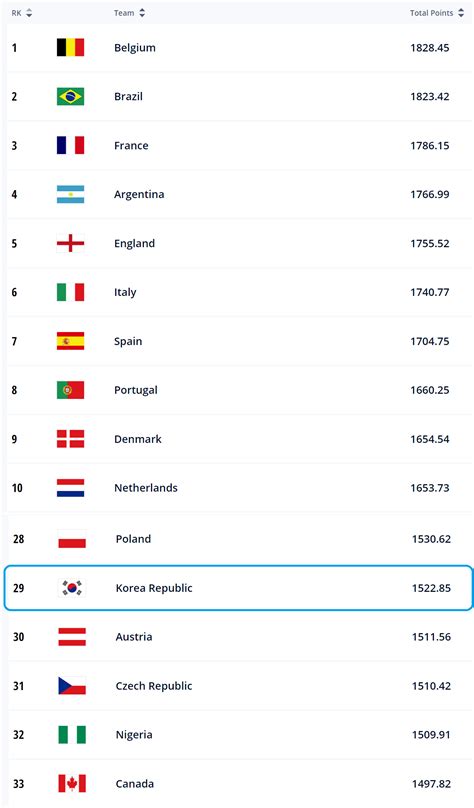This screenshot has height=808, width=474.
Task: Sort by Team column arrows
Action: click(x=142, y=13)
